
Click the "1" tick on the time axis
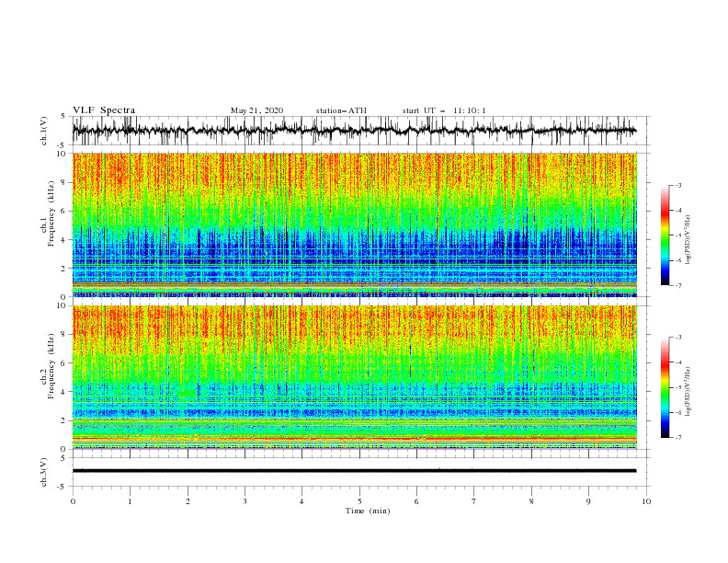coord(130,501)
